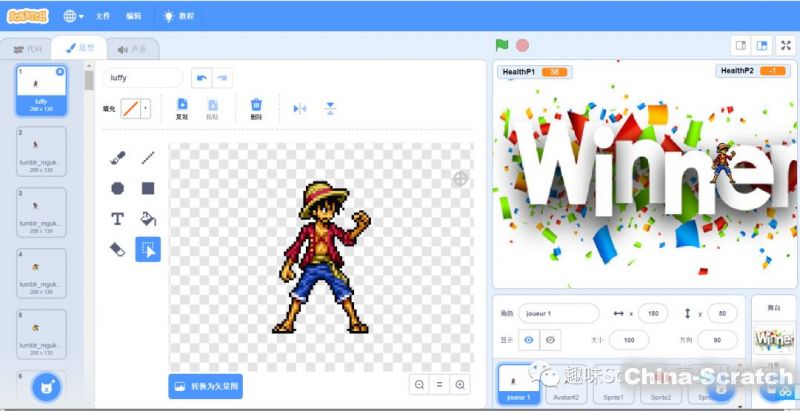The width and height of the screenshot is (800, 411).
Task: Switch to the 代码 tab
Action: 28,47
